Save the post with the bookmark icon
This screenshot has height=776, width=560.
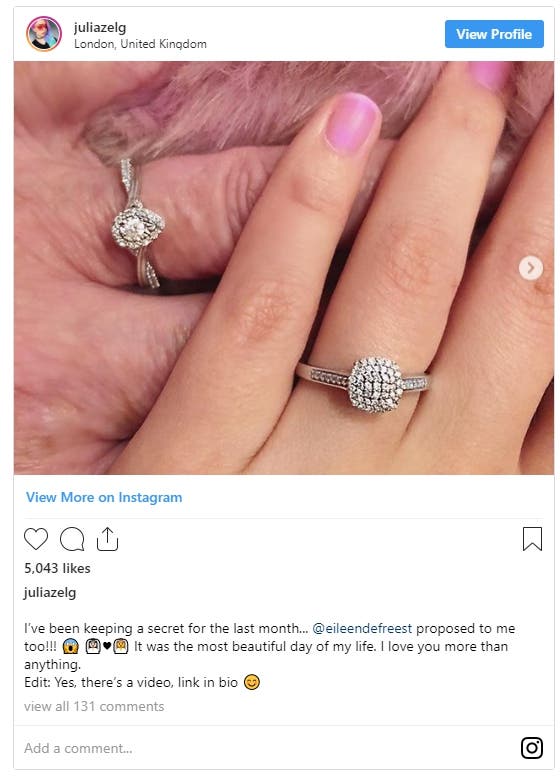[x=532, y=539]
